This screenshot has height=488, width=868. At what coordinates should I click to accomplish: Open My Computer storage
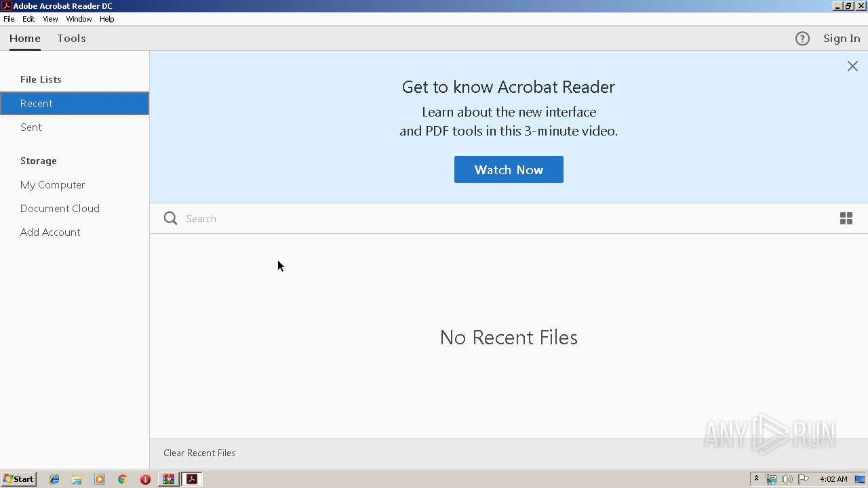pos(75,184)
